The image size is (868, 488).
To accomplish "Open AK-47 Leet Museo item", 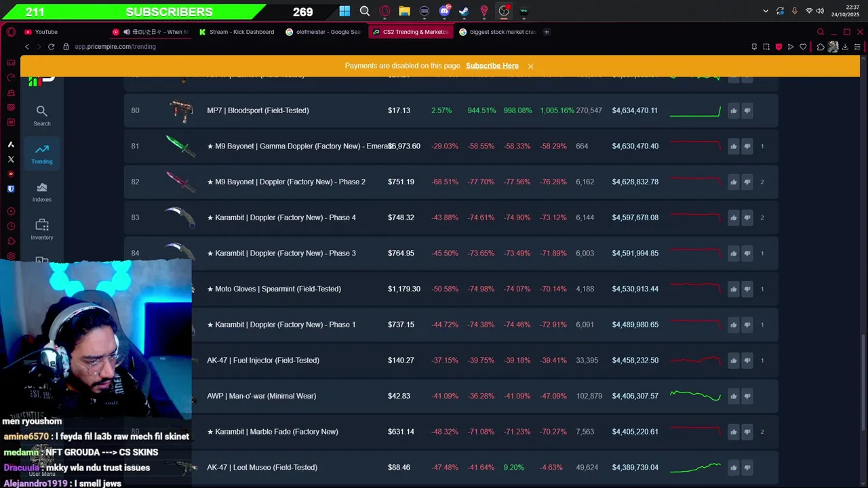I will click(262, 468).
